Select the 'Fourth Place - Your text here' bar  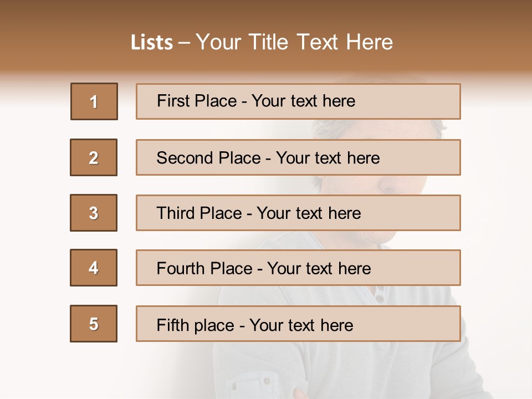298,268
